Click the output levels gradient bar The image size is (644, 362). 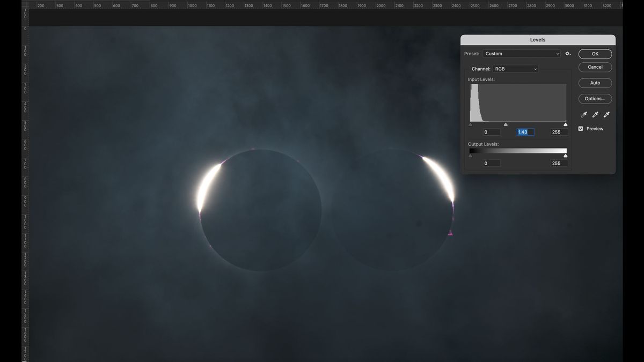pos(518,151)
